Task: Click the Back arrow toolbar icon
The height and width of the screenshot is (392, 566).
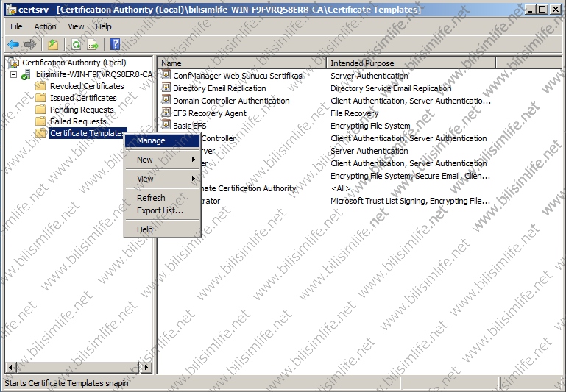Action: pyautogui.click(x=13, y=45)
